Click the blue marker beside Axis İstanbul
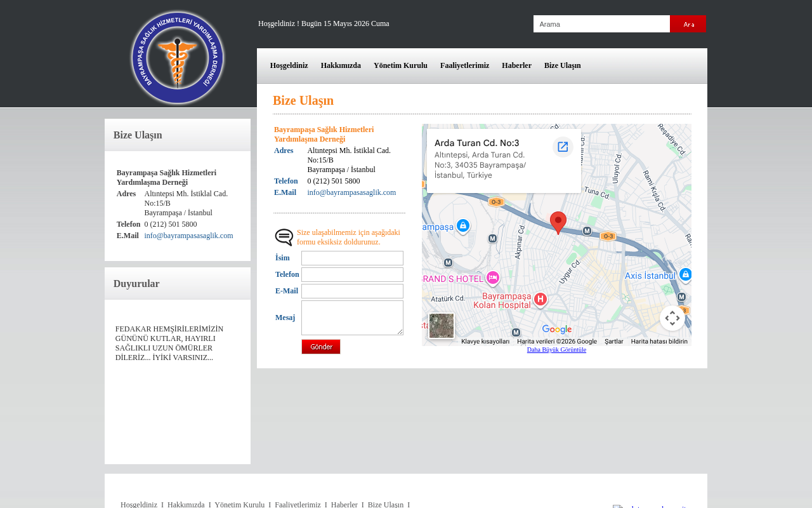812x508 pixels. tap(685, 275)
